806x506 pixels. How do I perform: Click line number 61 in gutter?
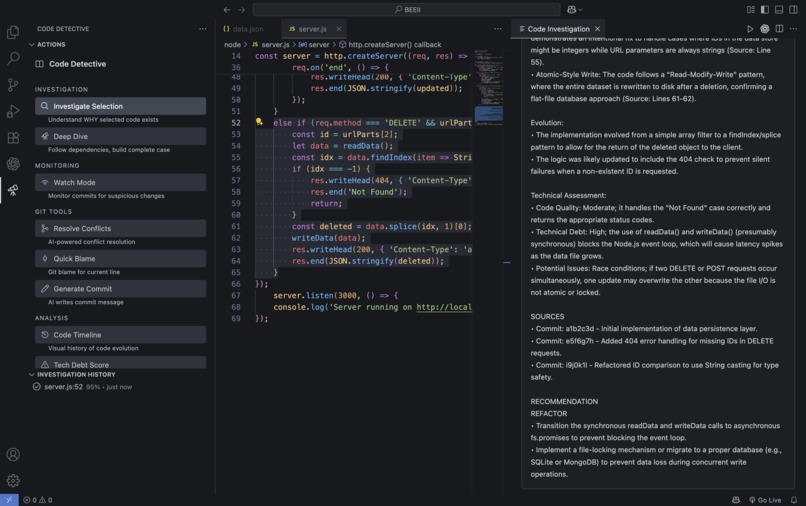(x=235, y=226)
